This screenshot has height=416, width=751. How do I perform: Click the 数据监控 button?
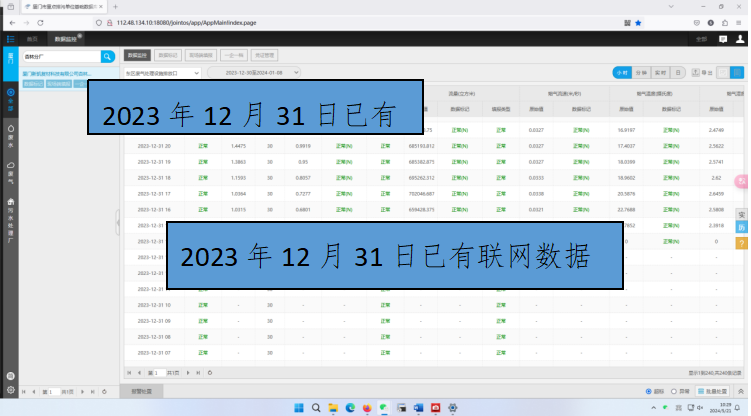coord(137,56)
